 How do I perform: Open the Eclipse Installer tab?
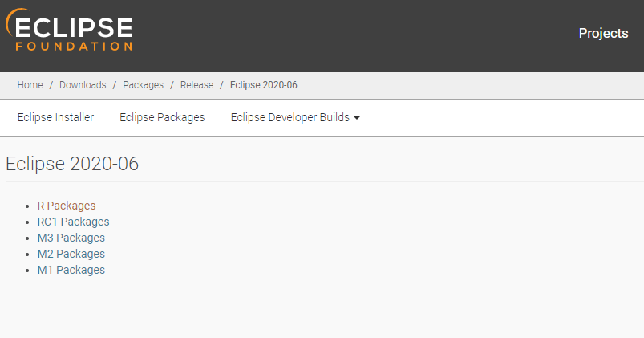coord(55,117)
